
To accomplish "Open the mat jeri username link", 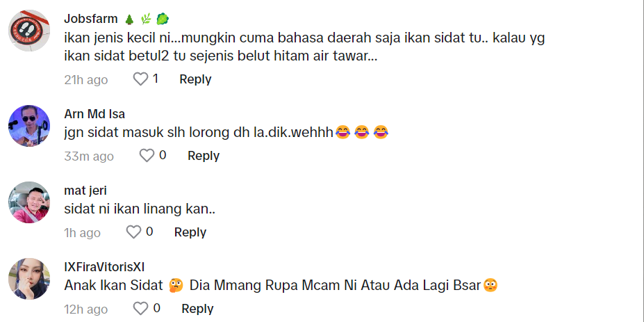I will tap(85, 191).
